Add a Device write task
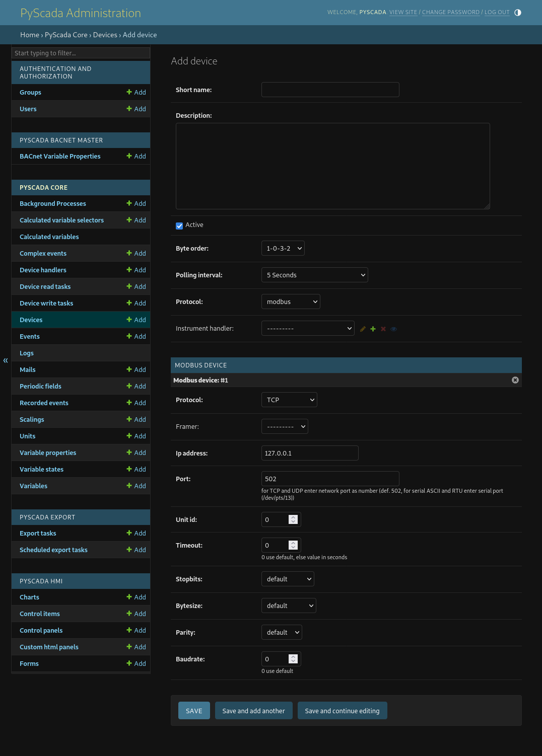 pos(136,304)
